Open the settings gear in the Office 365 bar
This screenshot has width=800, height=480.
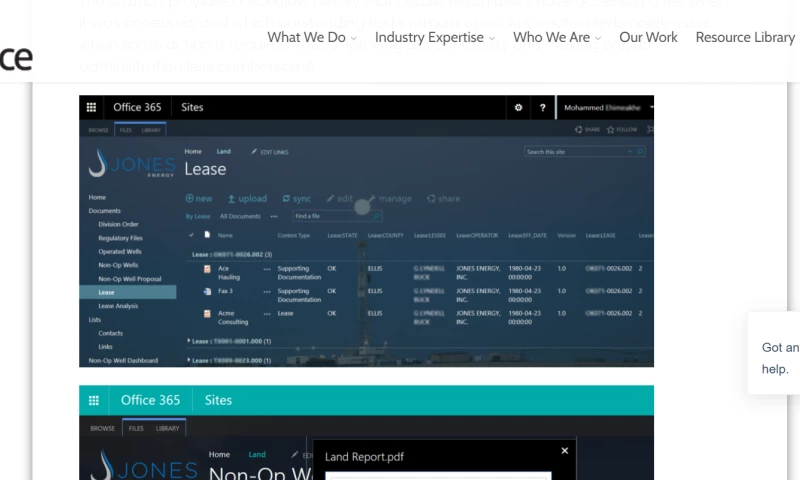[518, 108]
